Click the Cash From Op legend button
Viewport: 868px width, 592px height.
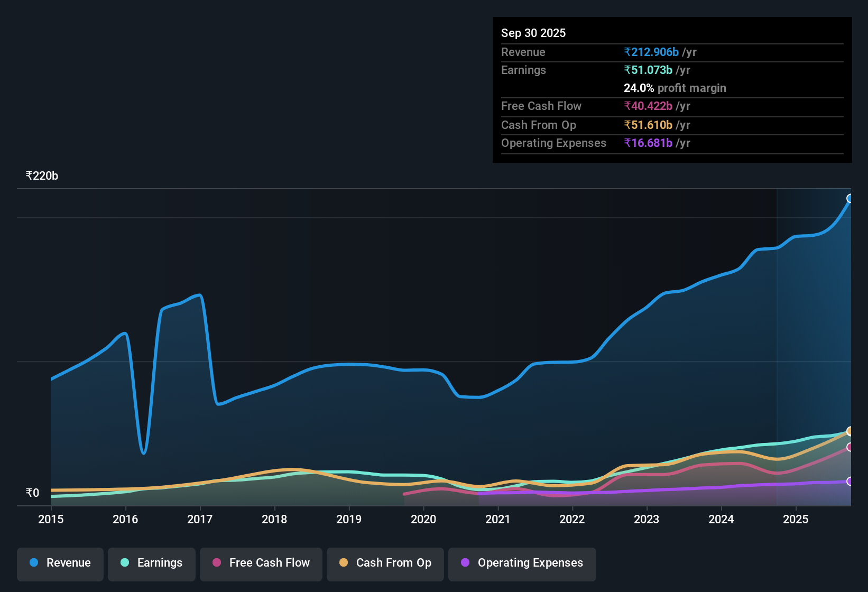(x=385, y=563)
